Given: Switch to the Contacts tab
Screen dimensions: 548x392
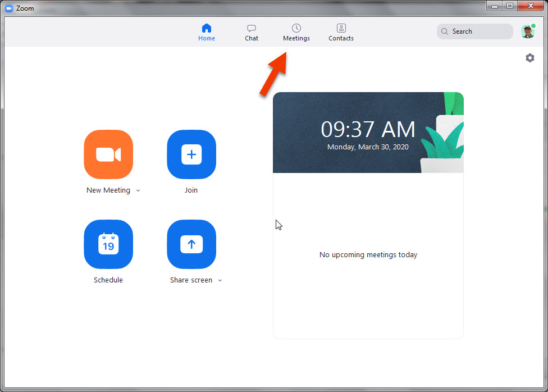Looking at the screenshot, I should coord(341,33).
